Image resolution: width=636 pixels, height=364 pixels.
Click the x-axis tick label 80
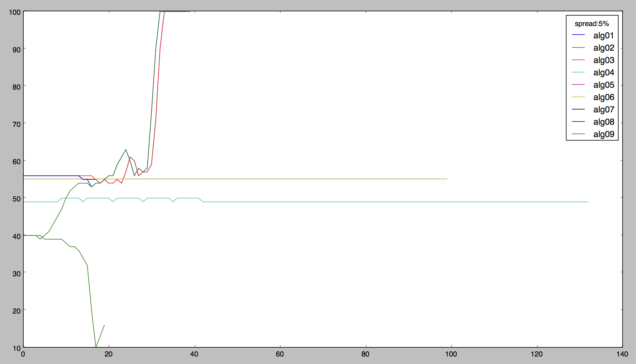tap(365, 354)
